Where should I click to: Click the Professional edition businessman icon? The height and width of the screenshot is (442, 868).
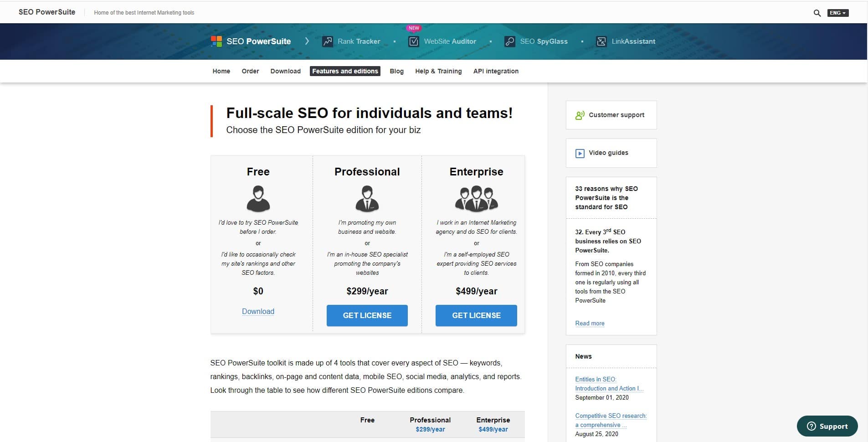tap(367, 199)
